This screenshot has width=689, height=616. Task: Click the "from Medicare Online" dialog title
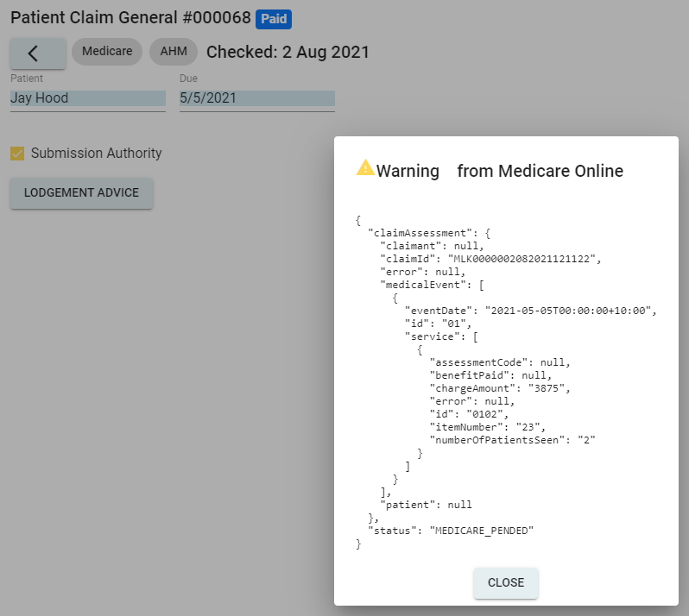tap(540, 171)
